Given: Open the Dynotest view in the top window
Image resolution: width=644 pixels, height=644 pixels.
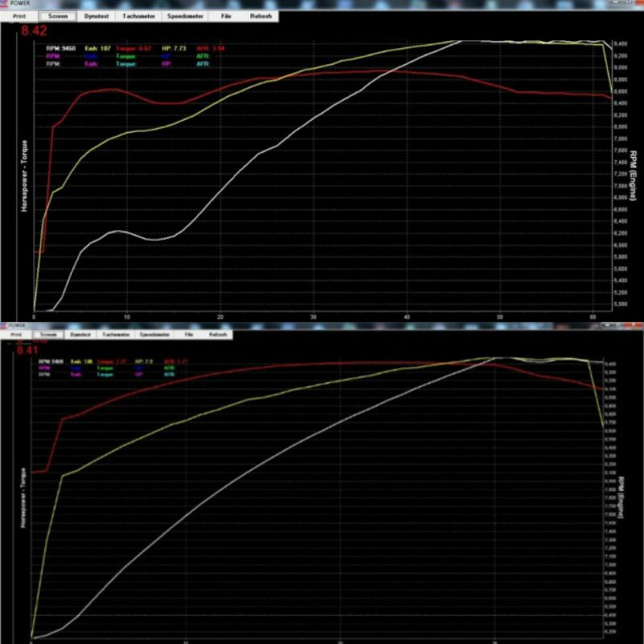Looking at the screenshot, I should coord(98,15).
